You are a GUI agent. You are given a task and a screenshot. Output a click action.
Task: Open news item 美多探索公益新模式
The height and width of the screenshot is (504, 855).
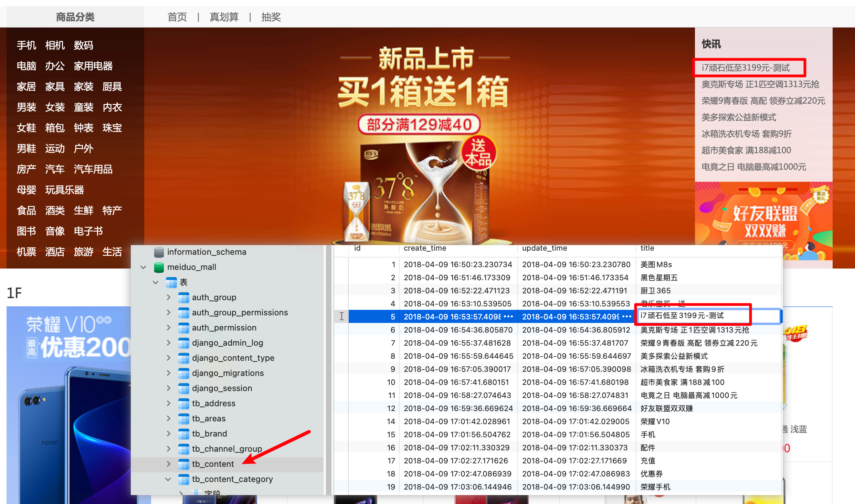click(739, 117)
